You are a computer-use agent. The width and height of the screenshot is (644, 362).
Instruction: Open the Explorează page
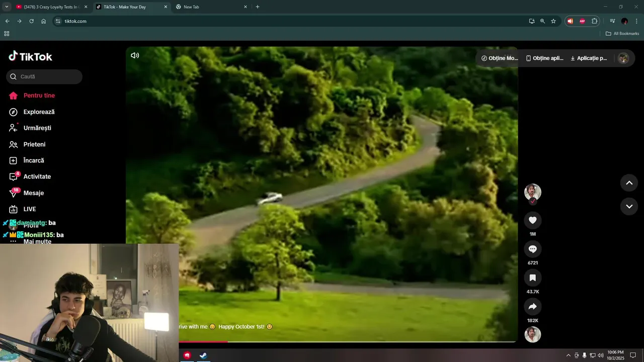pyautogui.click(x=32, y=112)
